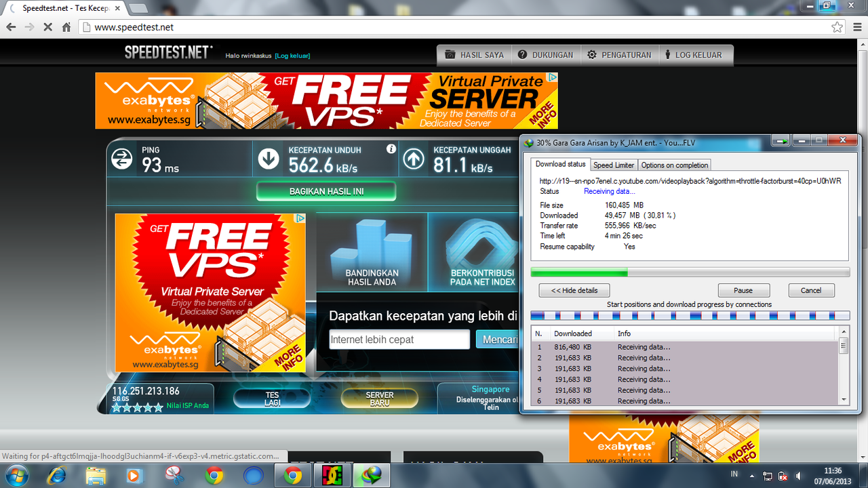Image resolution: width=868 pixels, height=488 pixels.
Task: Cancel the download
Action: [x=811, y=290]
